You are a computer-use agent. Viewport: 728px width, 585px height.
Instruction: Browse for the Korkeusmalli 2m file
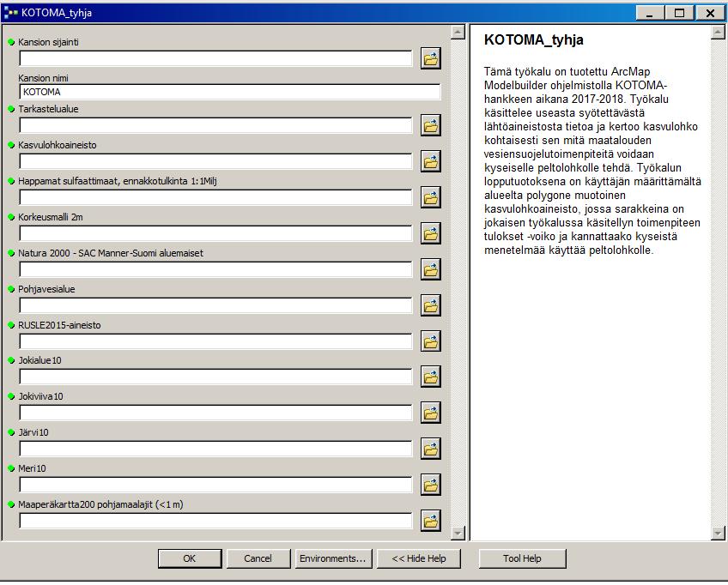[x=430, y=234]
